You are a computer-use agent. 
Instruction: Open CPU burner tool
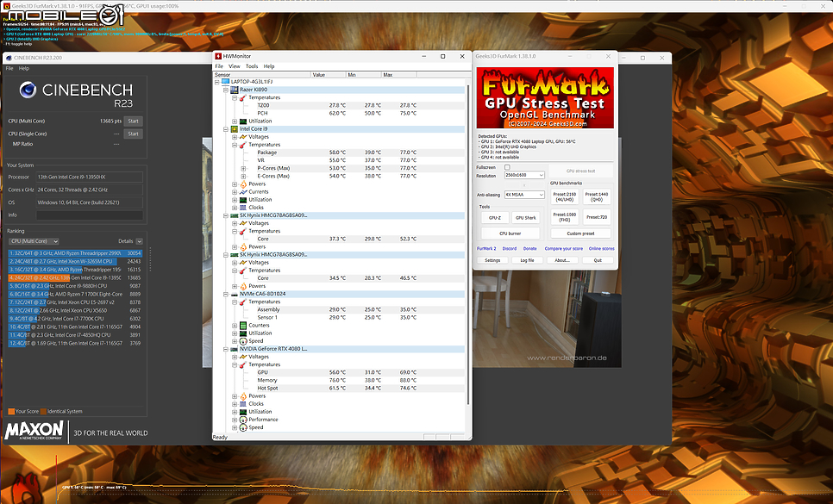coord(510,233)
